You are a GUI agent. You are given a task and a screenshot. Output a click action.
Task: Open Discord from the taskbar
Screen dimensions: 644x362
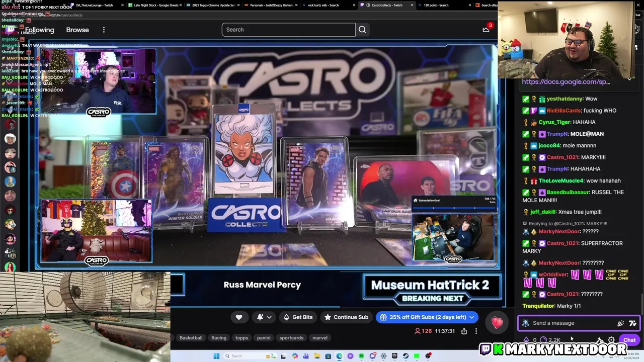[x=373, y=356]
